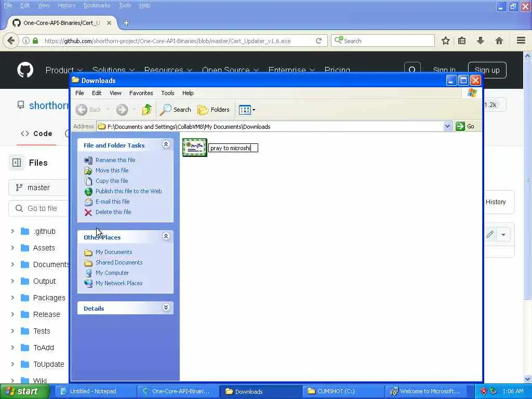
Task: Open My Network Places link
Action: coord(119,283)
